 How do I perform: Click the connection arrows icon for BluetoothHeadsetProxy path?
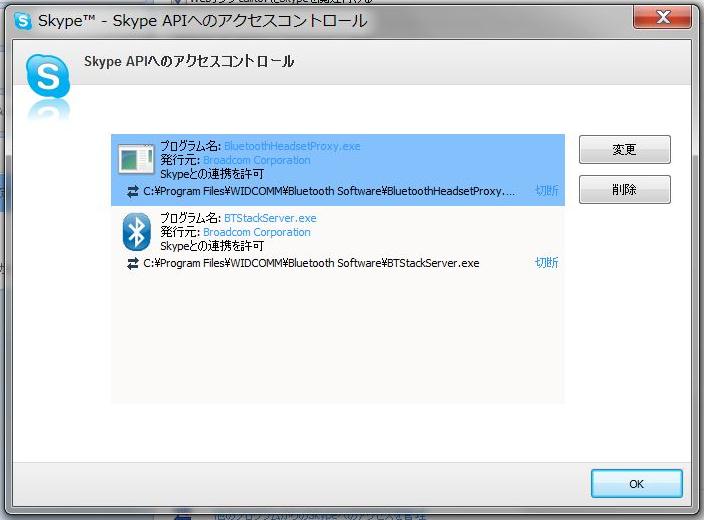click(132, 192)
